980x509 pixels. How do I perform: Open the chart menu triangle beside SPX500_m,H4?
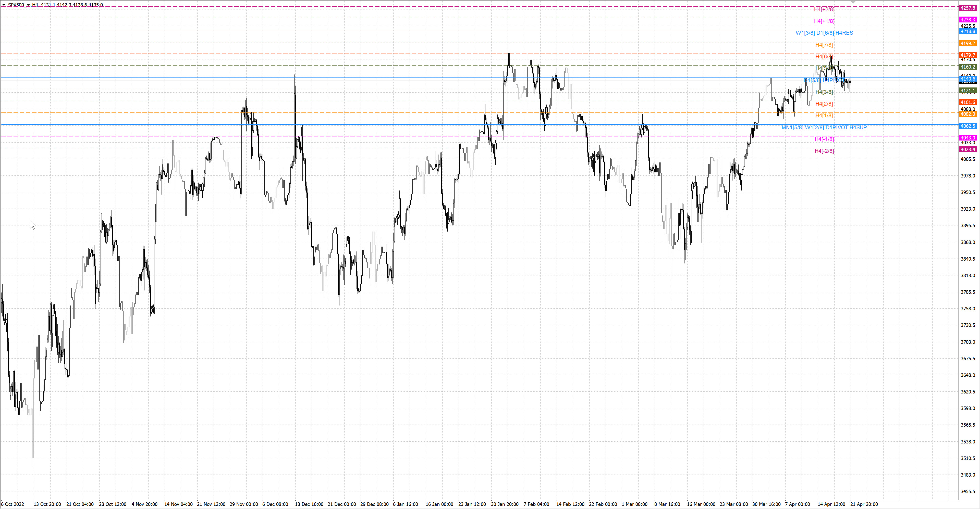coord(4,5)
